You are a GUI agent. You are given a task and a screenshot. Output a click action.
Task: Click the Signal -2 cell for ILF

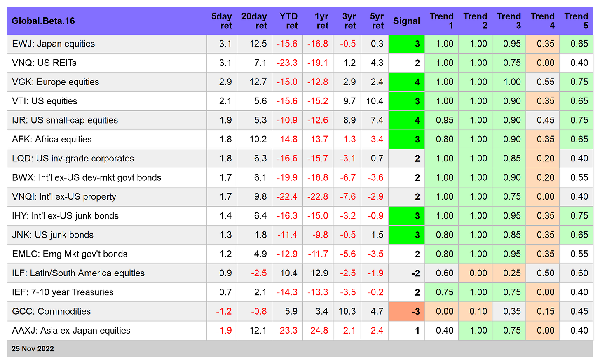pos(407,273)
